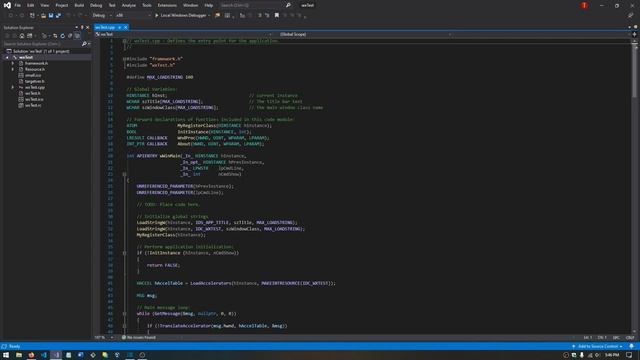
Task: Open the Analyze menu
Action: tap(129, 5)
